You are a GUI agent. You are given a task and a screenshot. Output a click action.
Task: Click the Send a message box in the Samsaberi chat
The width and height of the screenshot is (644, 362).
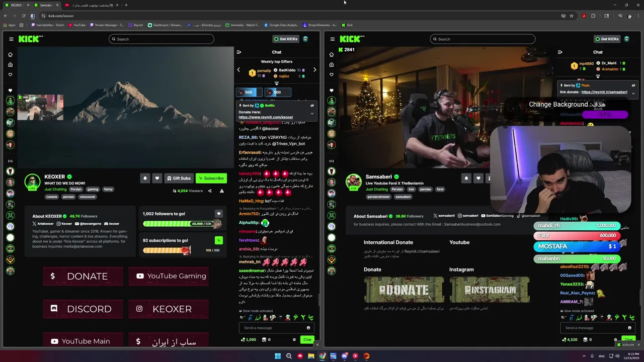[597, 328]
